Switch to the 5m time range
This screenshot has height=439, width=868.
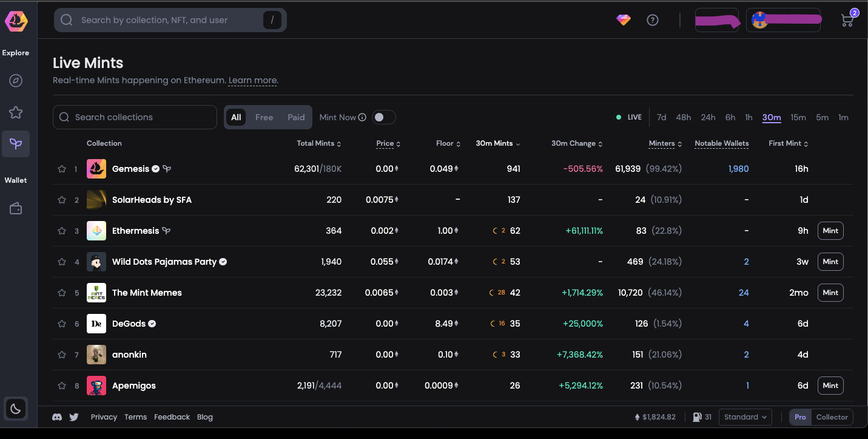tap(822, 117)
